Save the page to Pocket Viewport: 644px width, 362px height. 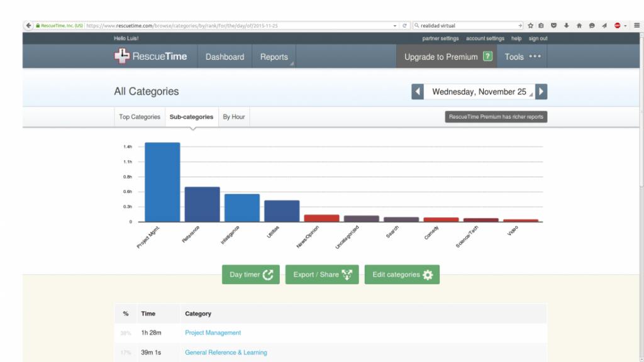click(x=553, y=25)
